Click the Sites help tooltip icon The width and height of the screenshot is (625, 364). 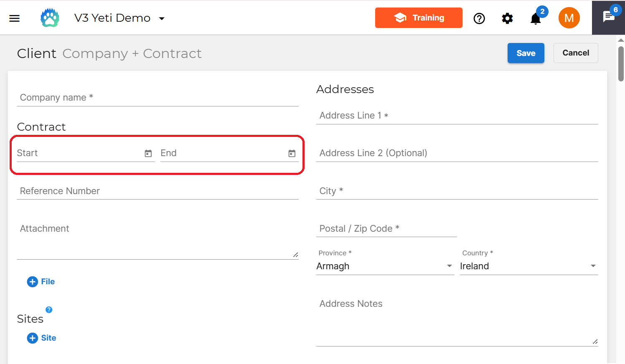click(49, 310)
